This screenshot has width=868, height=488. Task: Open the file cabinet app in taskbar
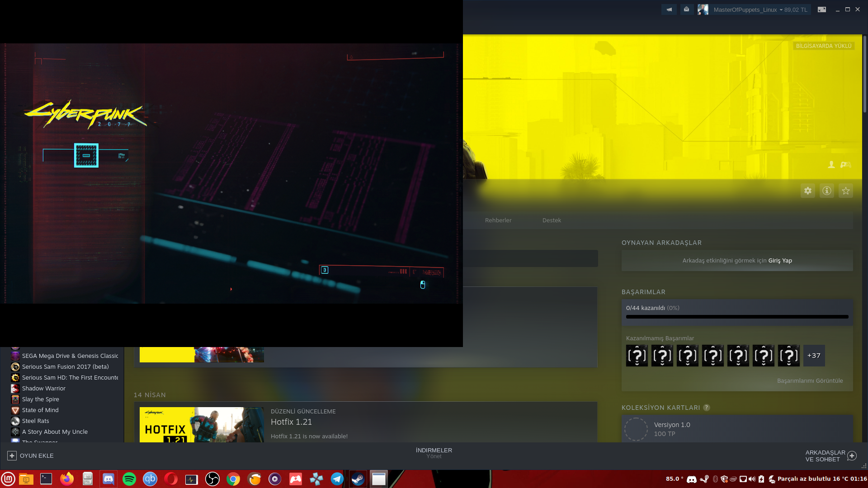pyautogui.click(x=88, y=479)
